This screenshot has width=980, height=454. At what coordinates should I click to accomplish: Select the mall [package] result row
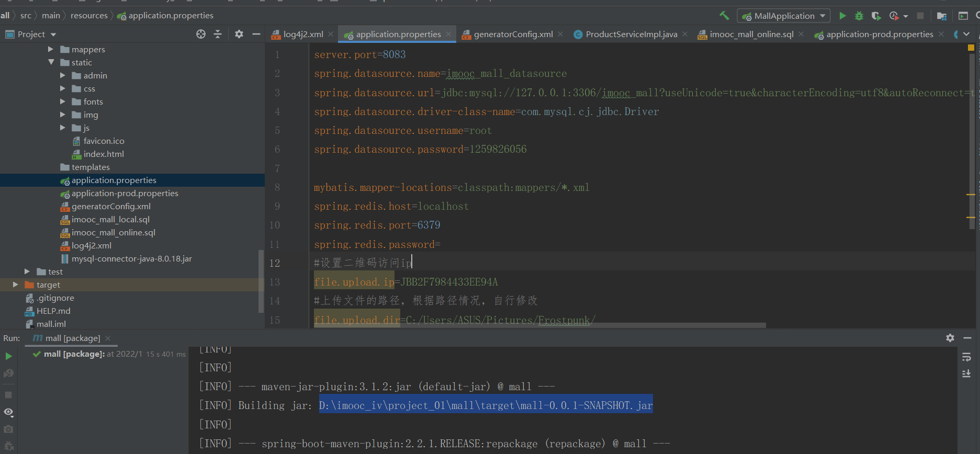point(109,354)
